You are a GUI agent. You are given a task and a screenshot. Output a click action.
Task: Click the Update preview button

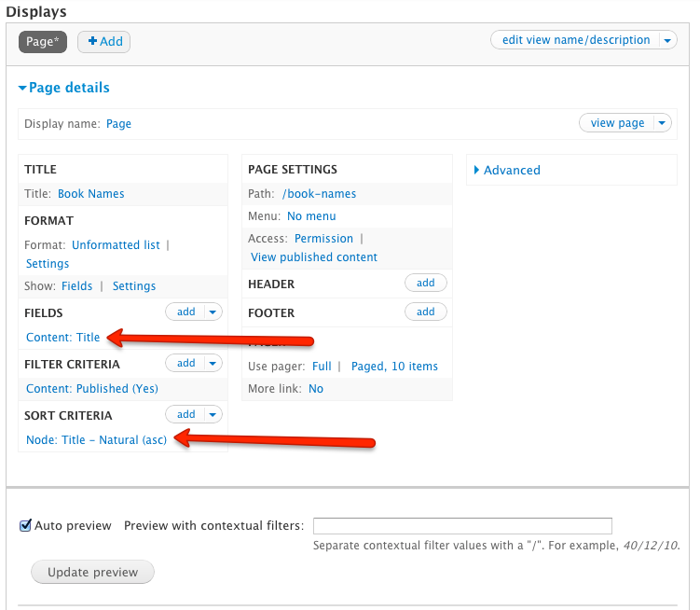click(x=92, y=572)
